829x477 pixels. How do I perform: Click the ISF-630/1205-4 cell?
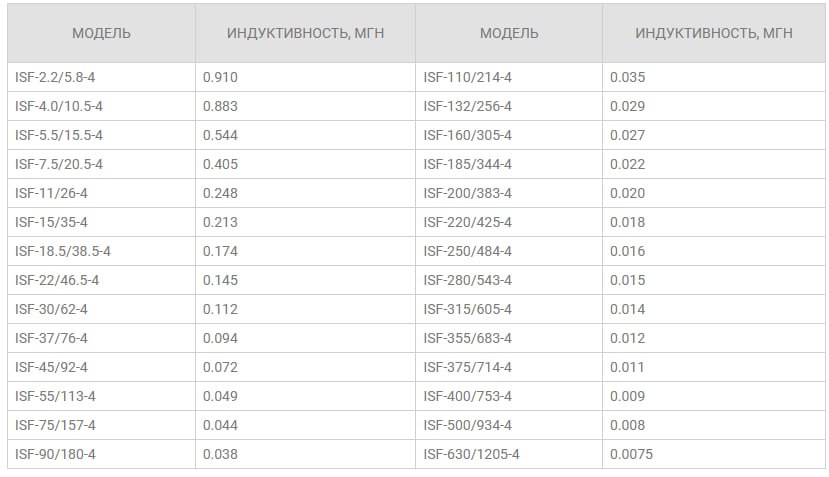click(x=509, y=454)
